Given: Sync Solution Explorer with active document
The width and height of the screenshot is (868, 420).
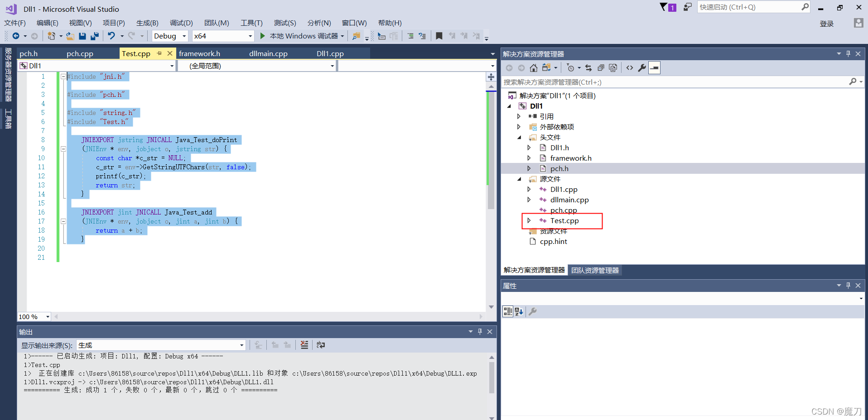Looking at the screenshot, I should point(588,67).
